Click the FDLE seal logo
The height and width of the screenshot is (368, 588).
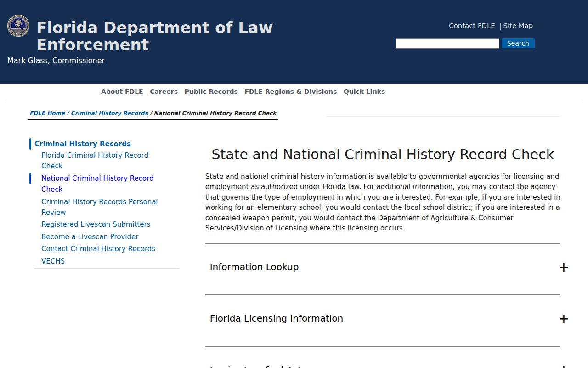pyautogui.click(x=18, y=26)
